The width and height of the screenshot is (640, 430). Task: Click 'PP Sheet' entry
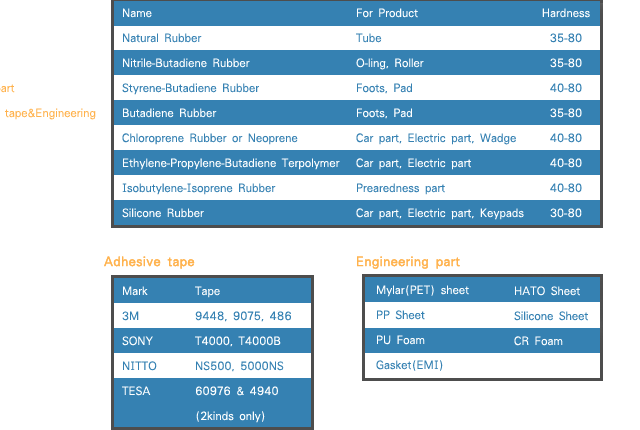click(x=400, y=315)
